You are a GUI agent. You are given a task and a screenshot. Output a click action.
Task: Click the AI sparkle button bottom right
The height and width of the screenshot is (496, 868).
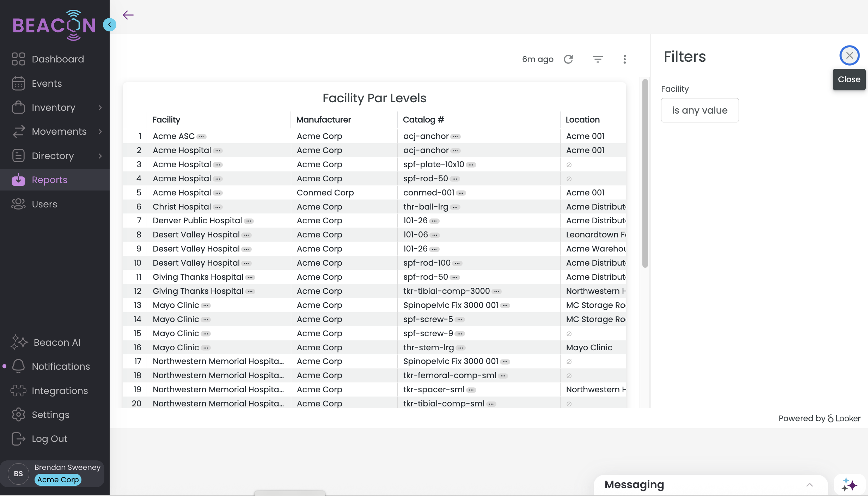pyautogui.click(x=849, y=485)
